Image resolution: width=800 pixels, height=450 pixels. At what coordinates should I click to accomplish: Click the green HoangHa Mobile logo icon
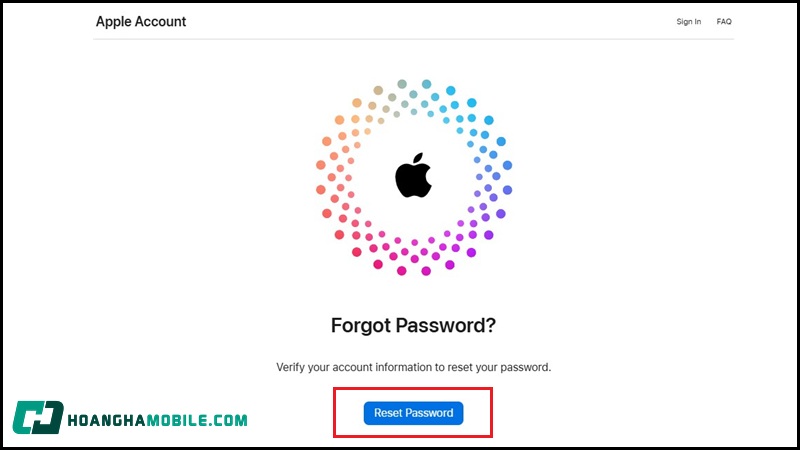[x=38, y=418]
